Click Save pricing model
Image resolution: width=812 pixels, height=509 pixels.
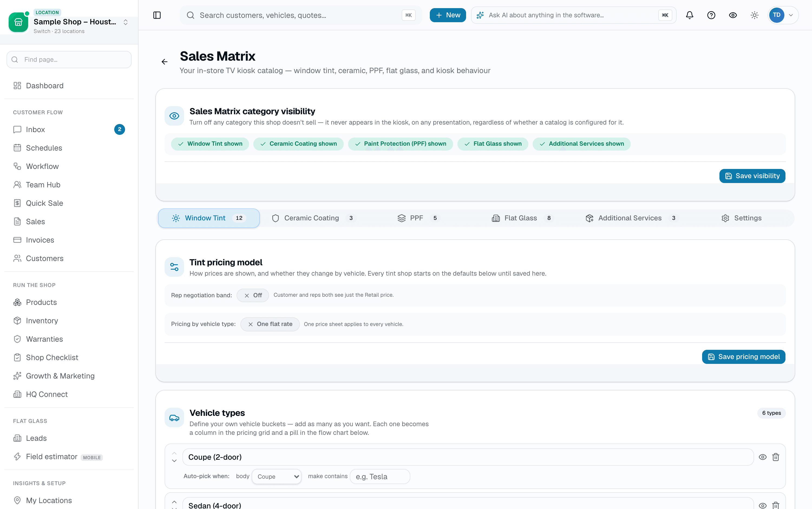click(x=743, y=357)
